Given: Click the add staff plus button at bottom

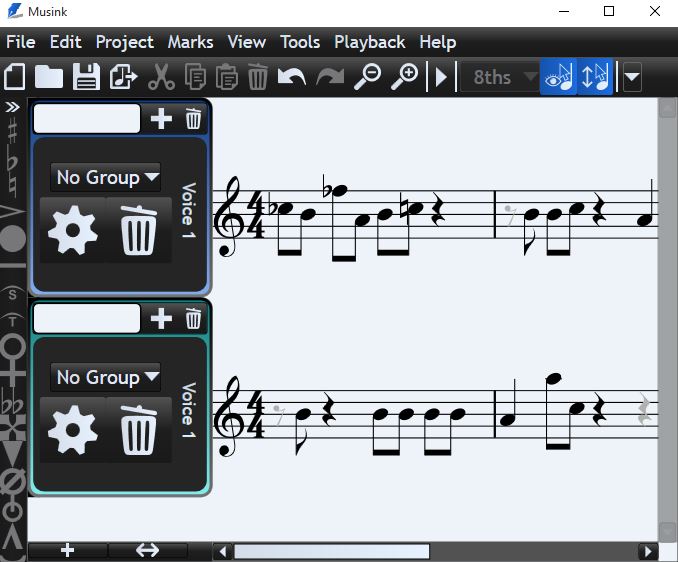Looking at the screenshot, I should (67, 550).
